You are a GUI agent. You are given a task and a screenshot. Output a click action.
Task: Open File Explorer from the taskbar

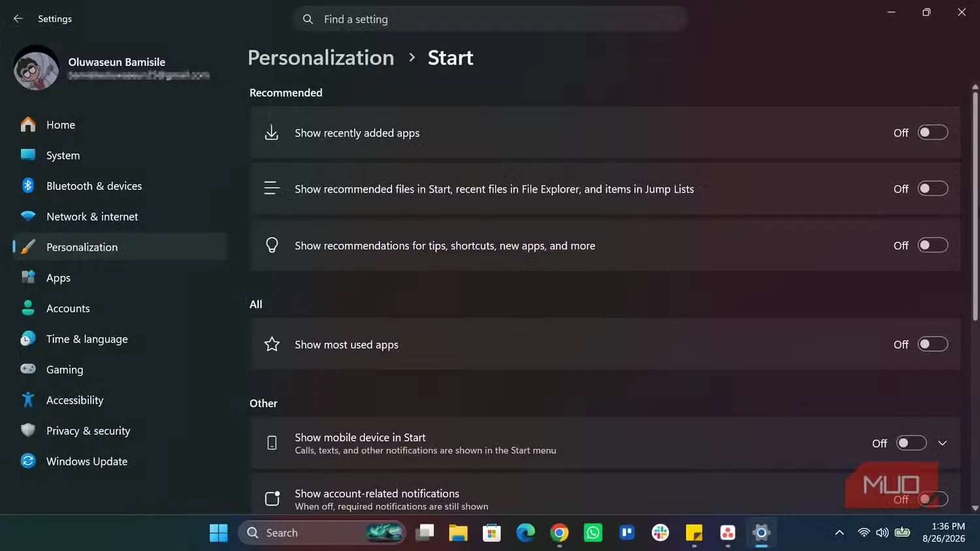pyautogui.click(x=458, y=533)
